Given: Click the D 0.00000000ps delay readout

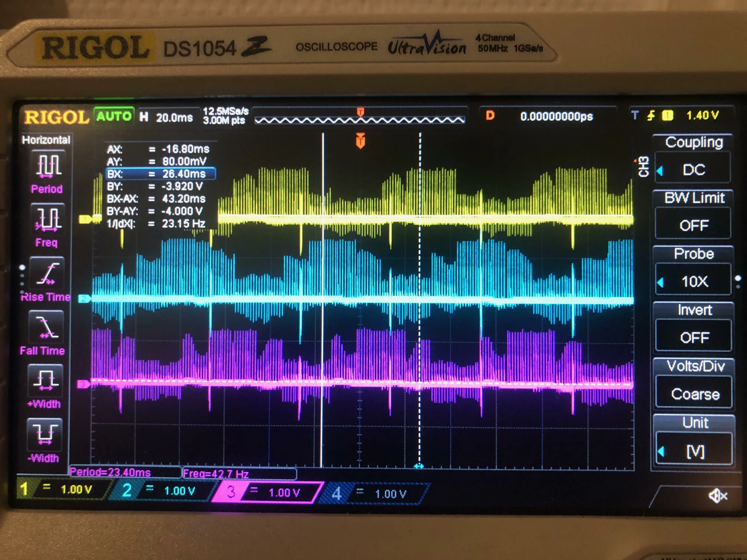Looking at the screenshot, I should tap(548, 116).
